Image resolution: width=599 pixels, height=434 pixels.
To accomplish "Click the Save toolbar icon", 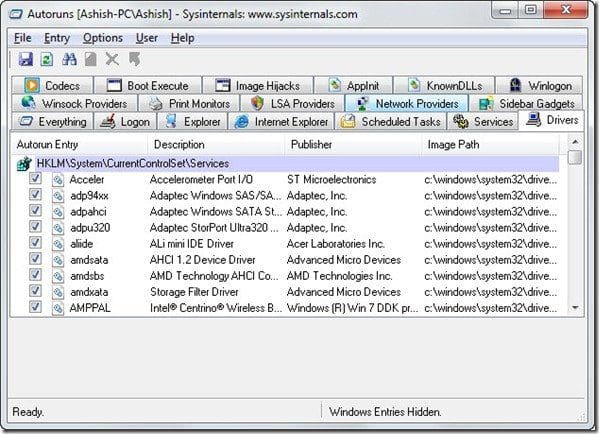I will [26, 59].
